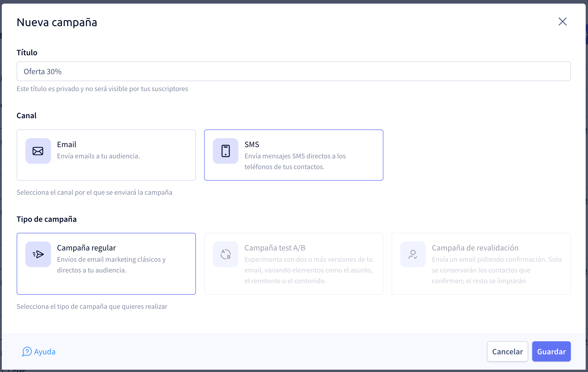
Task: Click the paper plane regular campaign icon
Action: pos(38,254)
